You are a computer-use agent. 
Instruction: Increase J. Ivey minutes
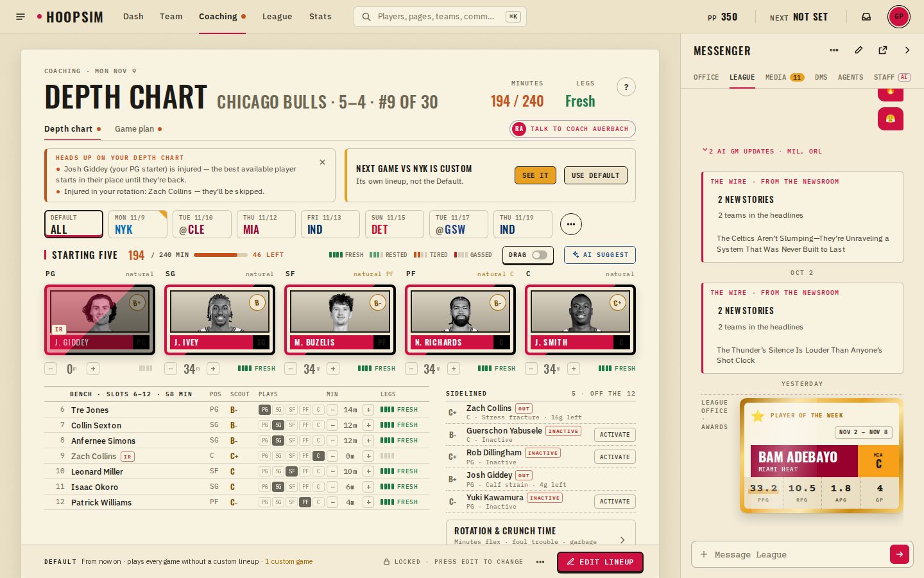click(213, 369)
